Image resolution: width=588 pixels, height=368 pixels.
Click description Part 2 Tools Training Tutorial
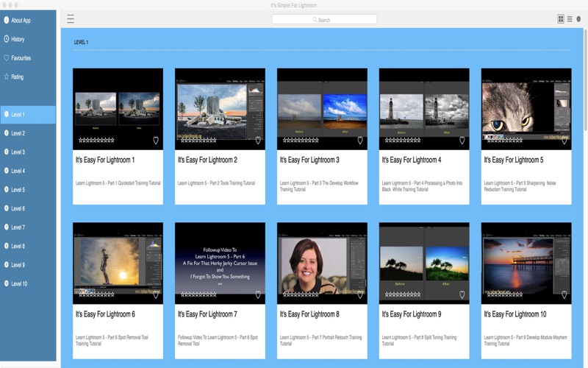[x=216, y=183]
